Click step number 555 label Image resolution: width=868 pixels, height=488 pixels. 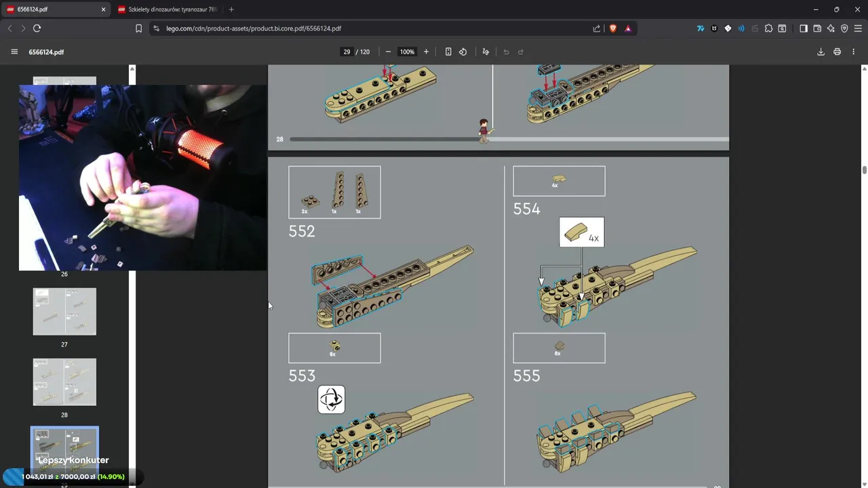(x=527, y=375)
